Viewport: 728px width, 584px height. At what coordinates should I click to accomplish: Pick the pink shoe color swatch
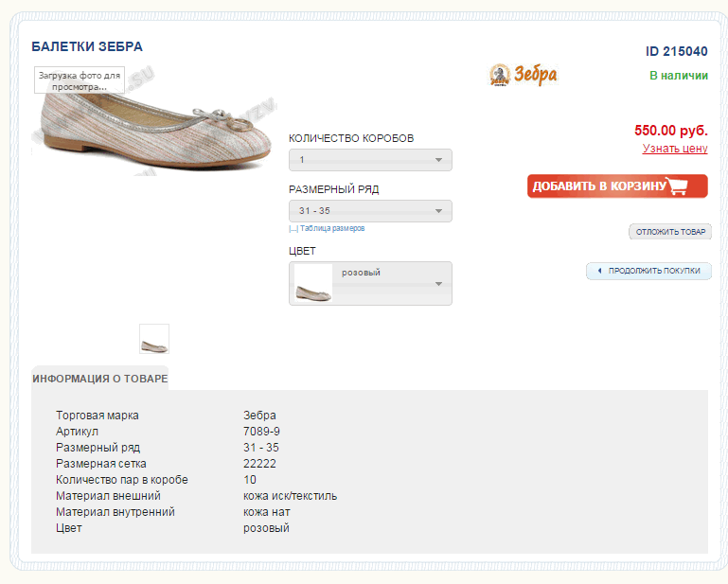tap(312, 283)
